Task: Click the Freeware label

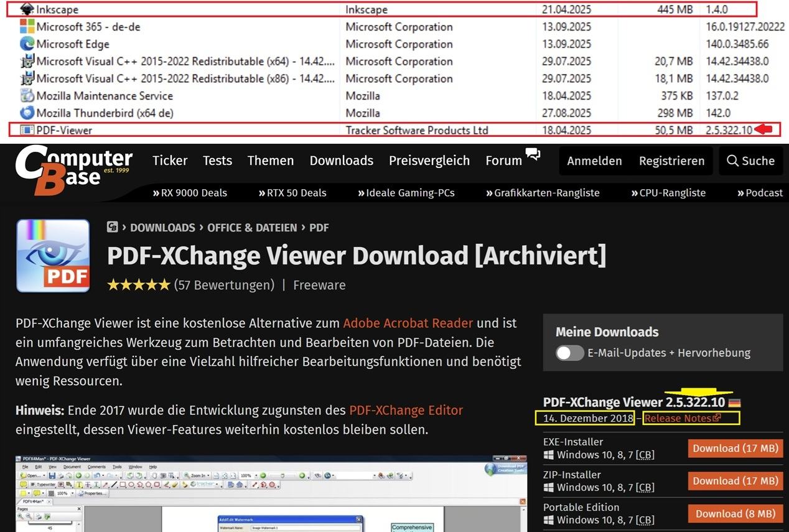Action: tap(319, 285)
